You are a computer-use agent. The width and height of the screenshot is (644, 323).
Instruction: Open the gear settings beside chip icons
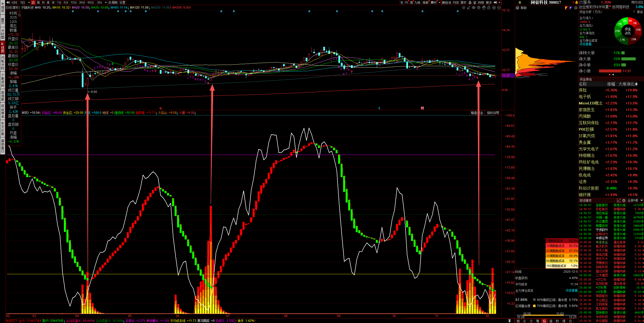(x=576, y=8)
